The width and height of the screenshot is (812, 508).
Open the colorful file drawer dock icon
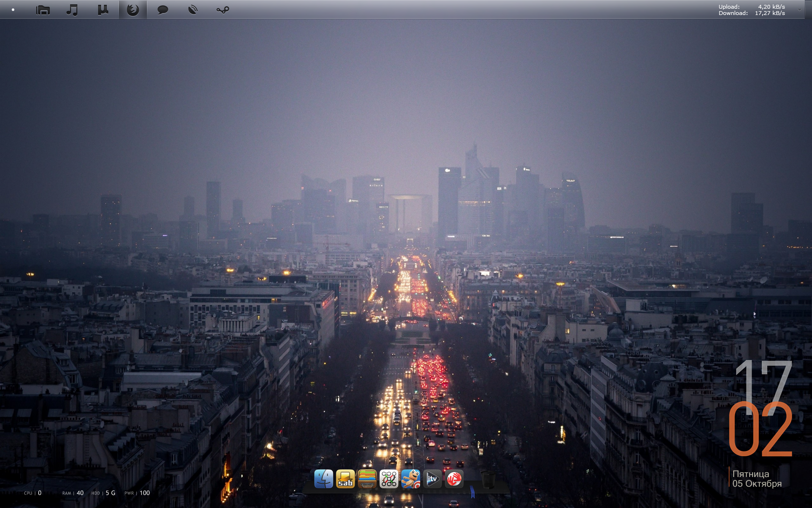pyautogui.click(x=367, y=479)
